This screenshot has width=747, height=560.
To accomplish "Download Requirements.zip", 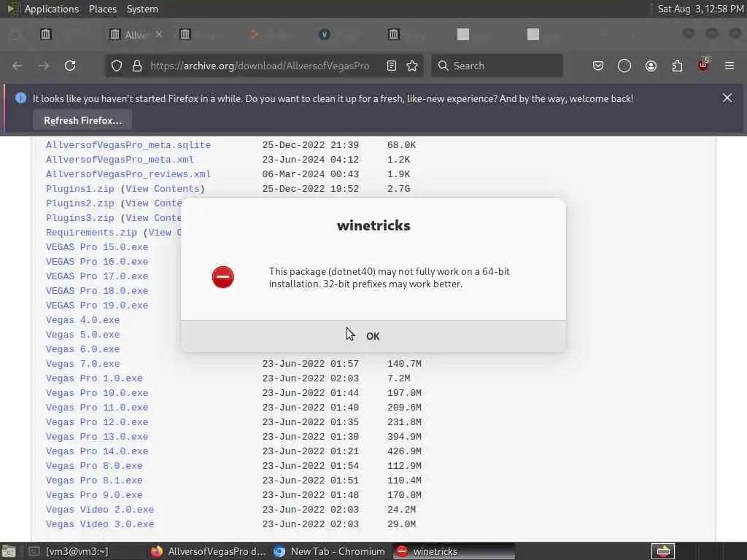I will (91, 233).
